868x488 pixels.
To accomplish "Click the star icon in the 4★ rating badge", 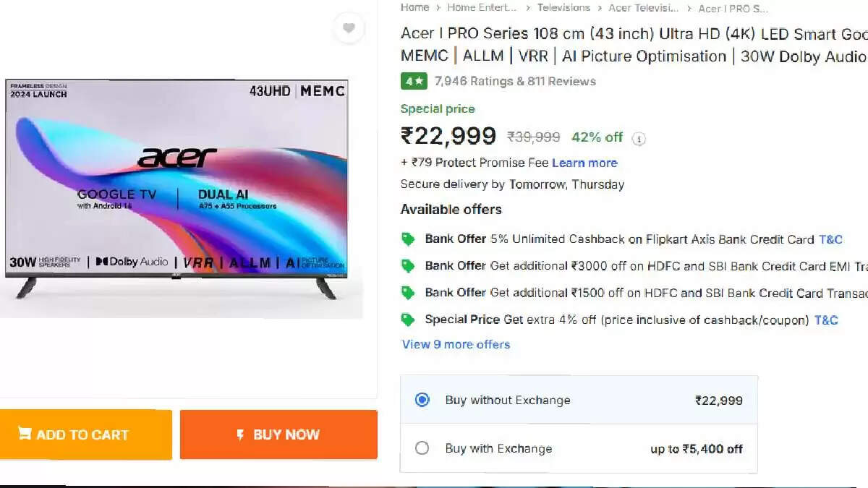I will click(420, 81).
